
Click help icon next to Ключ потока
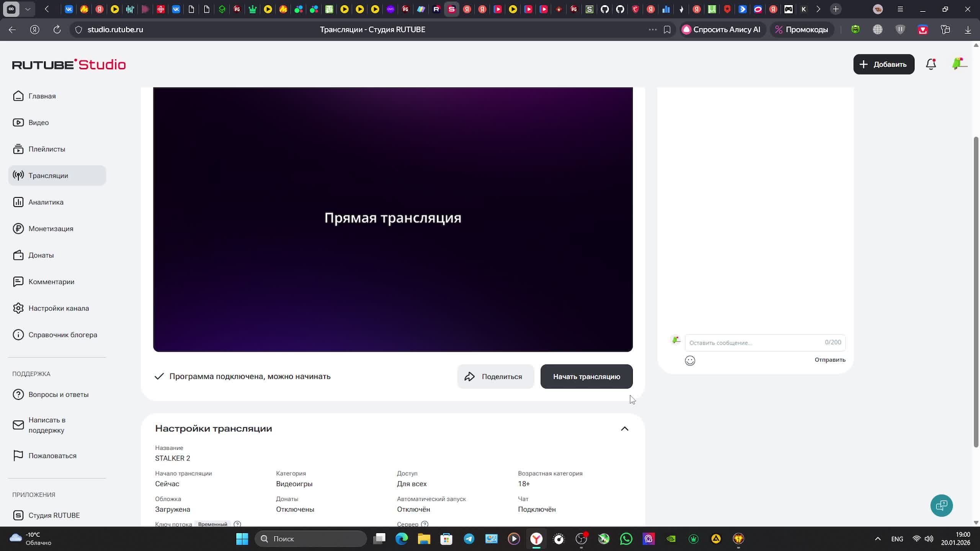tap(237, 524)
